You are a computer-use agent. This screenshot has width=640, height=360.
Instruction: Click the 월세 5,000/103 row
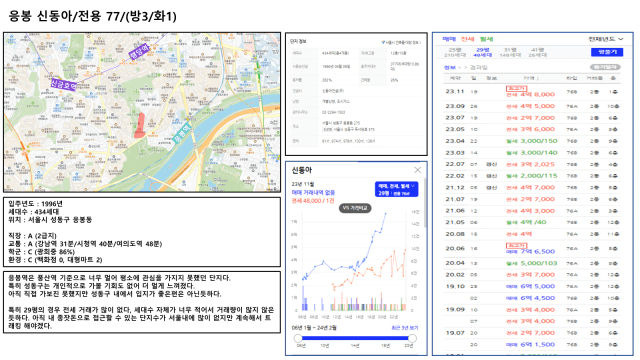532,263
